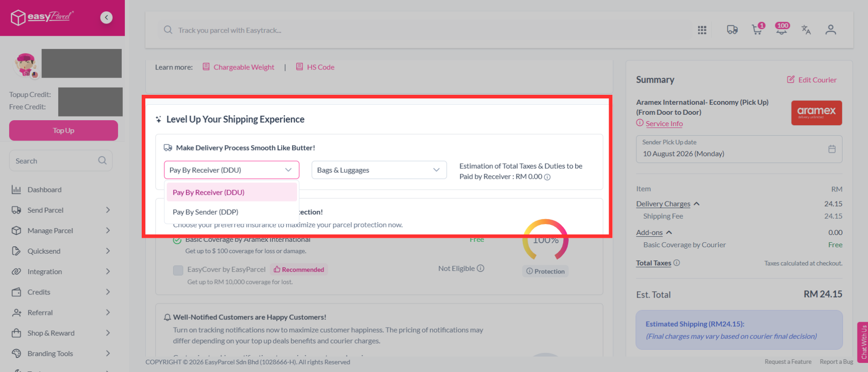Open notifications bell with 100 badge
This screenshot has width=868, height=372.
(782, 29)
